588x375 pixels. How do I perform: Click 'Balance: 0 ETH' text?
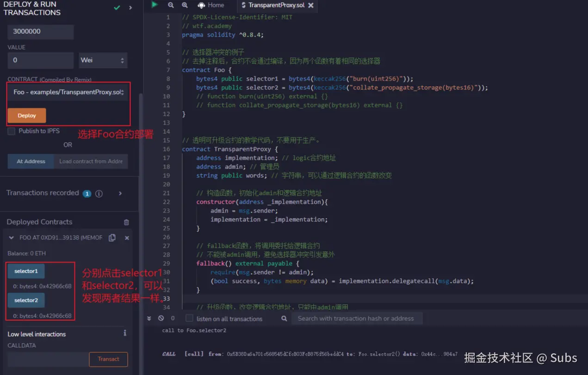coord(27,254)
